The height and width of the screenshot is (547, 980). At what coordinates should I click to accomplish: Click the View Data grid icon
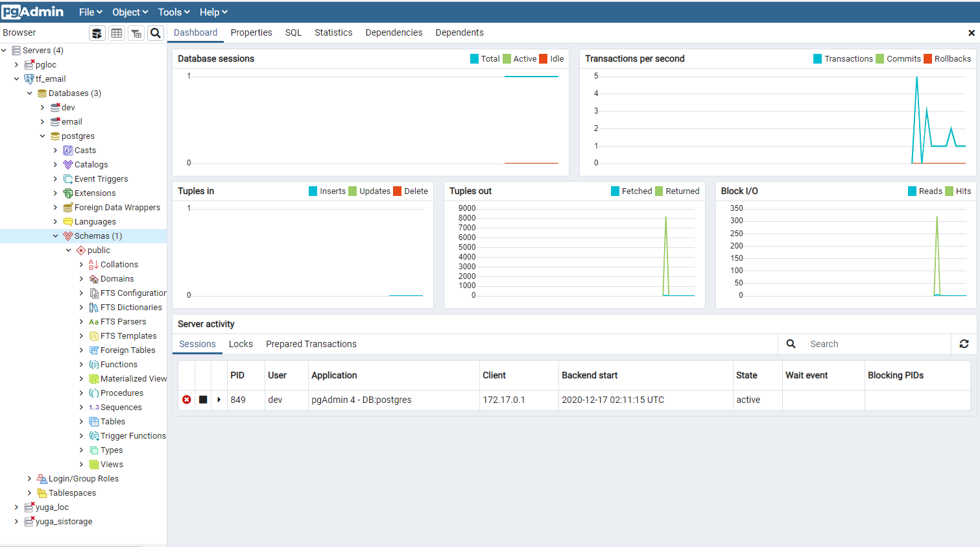117,32
